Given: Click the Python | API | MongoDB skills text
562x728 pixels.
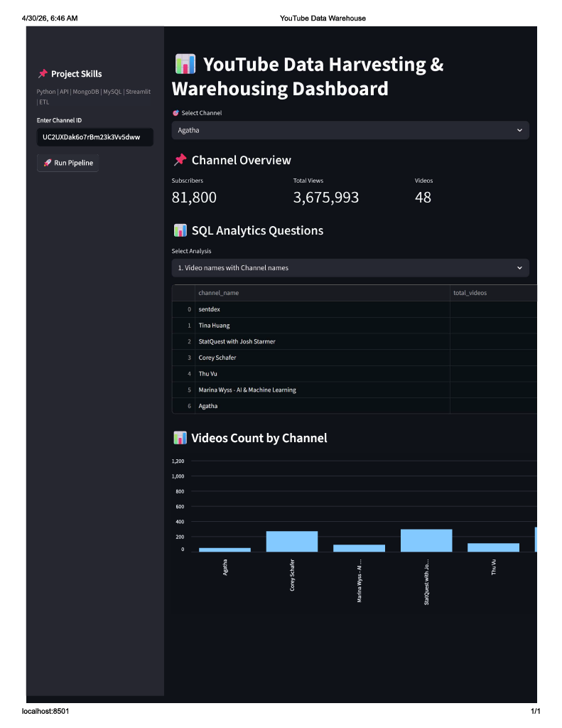Looking at the screenshot, I should tap(94, 97).
